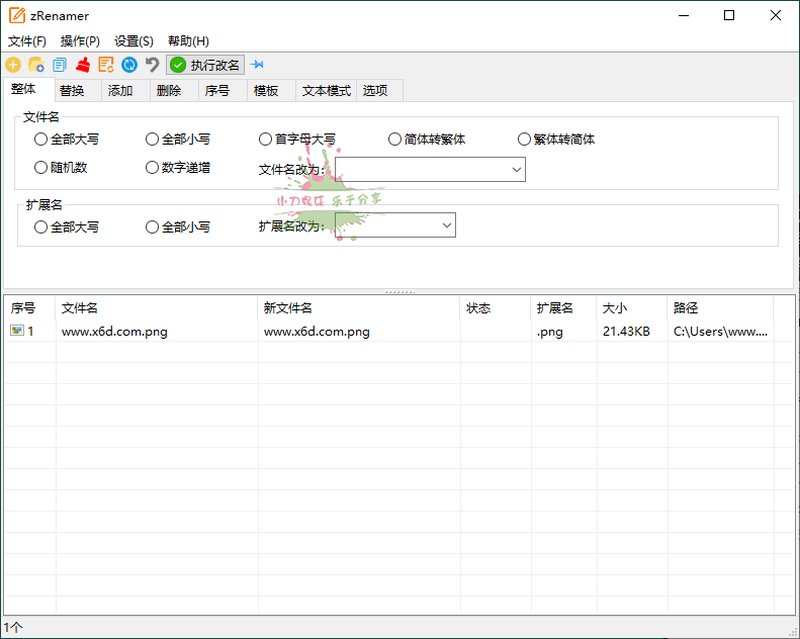Click the add files plus icon
The width and height of the screenshot is (800, 639).
click(x=13, y=64)
